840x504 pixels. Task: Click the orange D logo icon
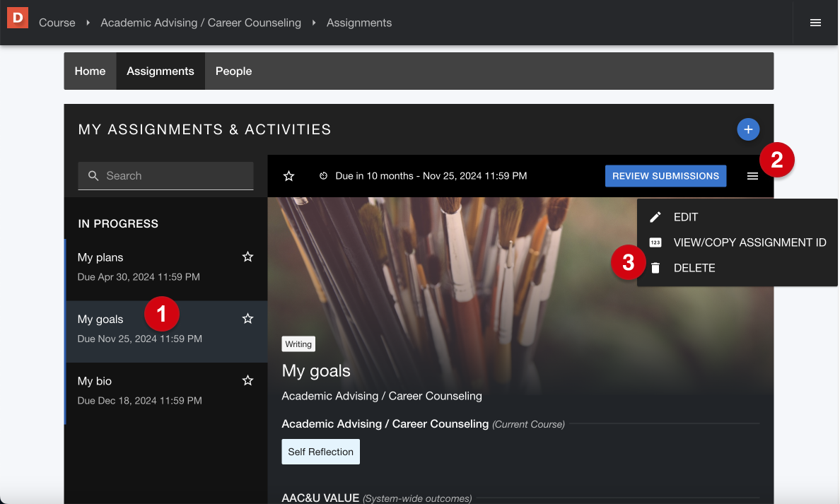click(x=18, y=18)
